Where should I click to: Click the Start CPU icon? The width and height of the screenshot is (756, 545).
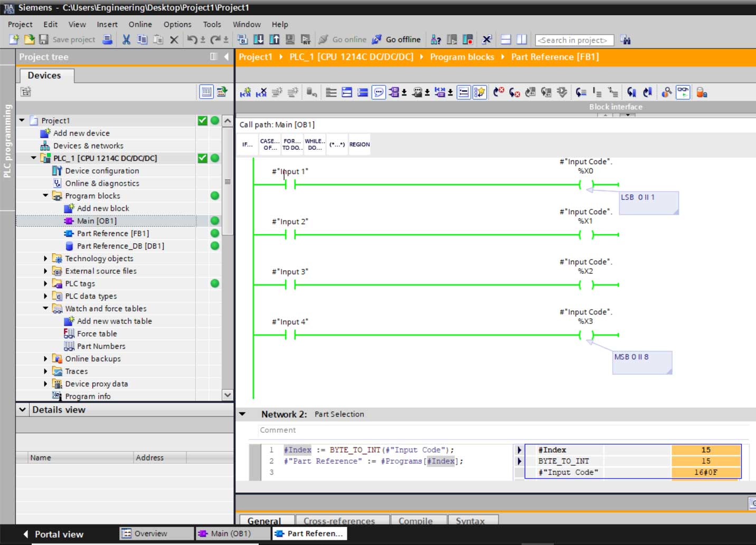(452, 40)
